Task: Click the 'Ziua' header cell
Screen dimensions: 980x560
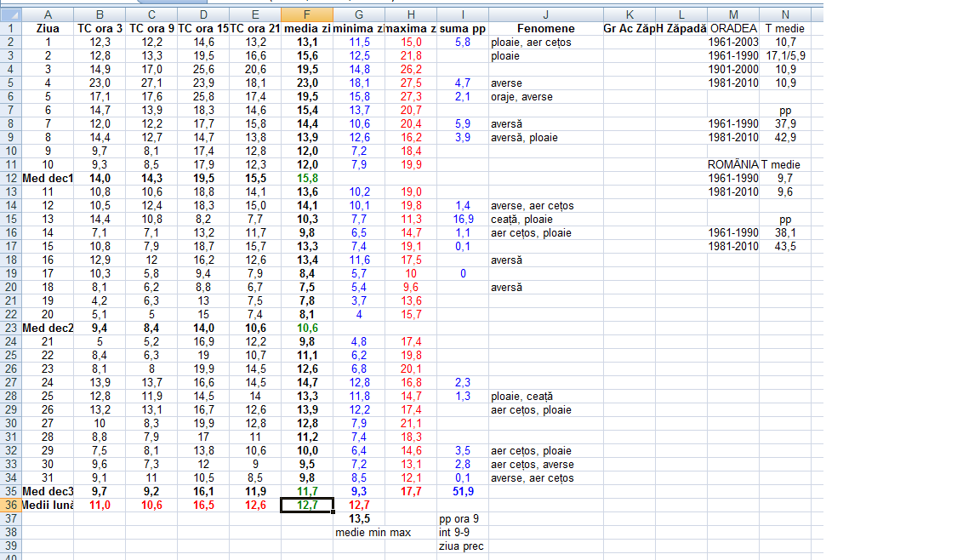Action: pyautogui.click(x=48, y=29)
